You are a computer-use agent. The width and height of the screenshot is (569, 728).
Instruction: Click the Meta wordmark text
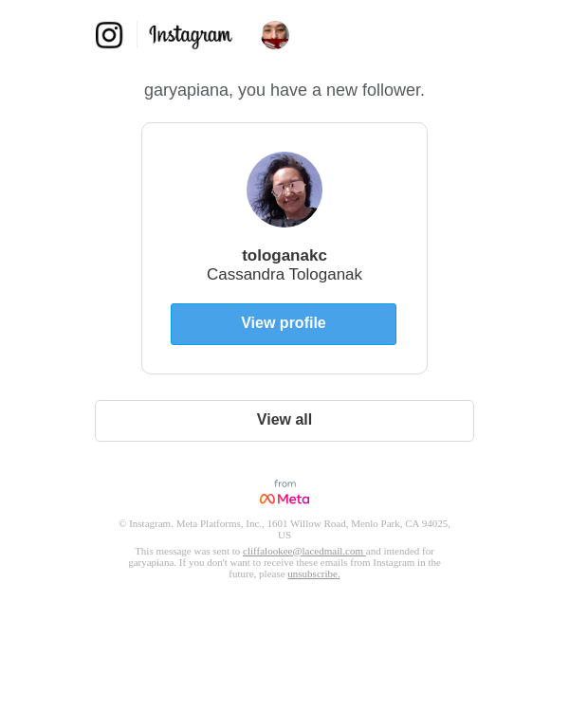[x=293, y=500]
